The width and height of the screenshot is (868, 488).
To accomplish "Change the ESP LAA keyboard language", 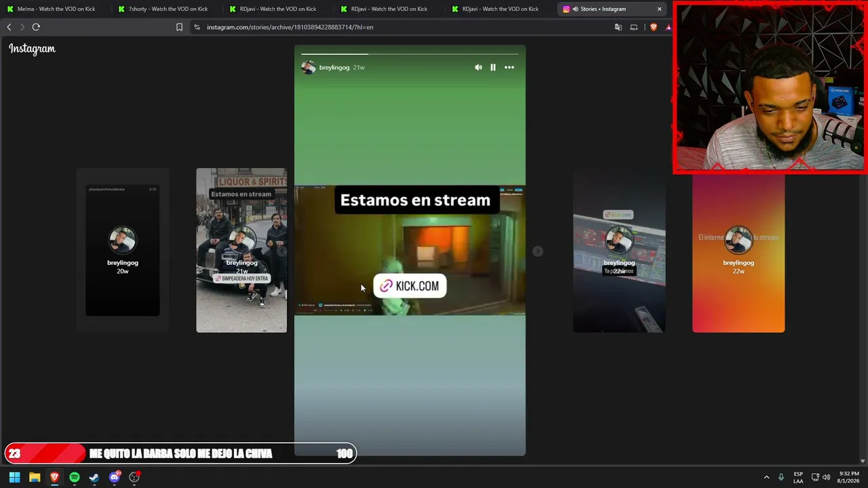I will [x=798, y=477].
